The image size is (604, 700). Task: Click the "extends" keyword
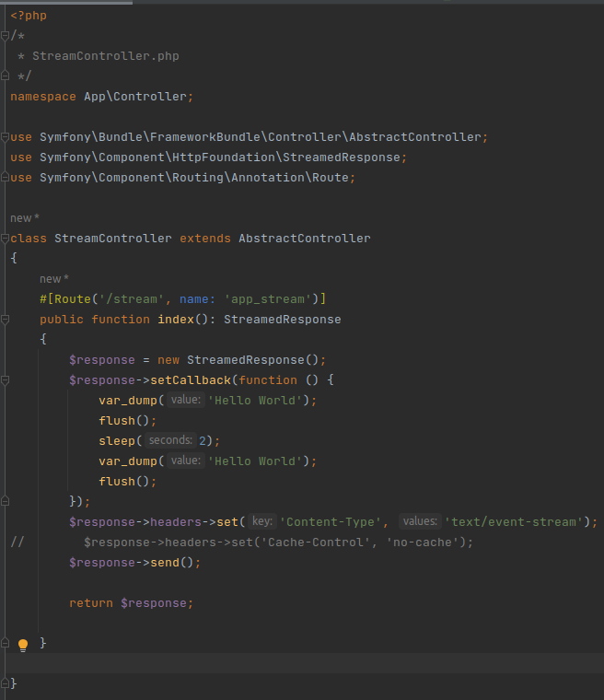tap(205, 239)
